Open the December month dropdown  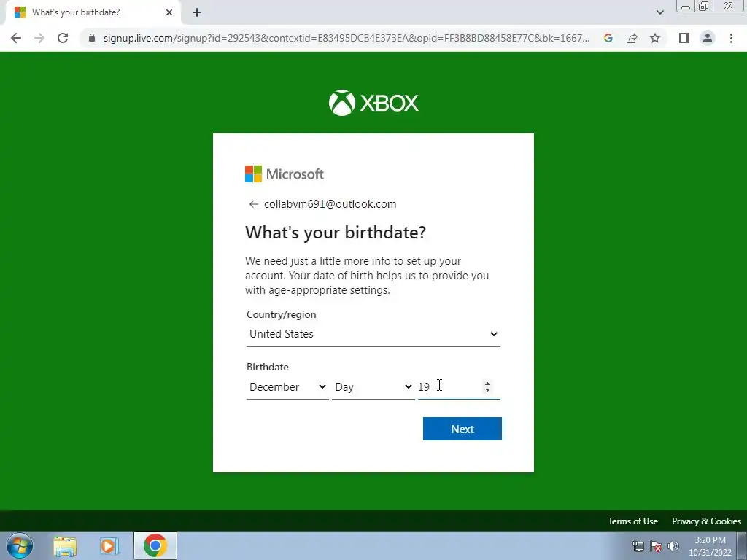[287, 386]
